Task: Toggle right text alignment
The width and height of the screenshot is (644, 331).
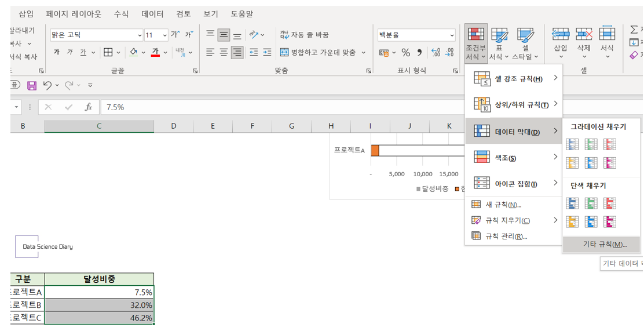Action: click(237, 52)
